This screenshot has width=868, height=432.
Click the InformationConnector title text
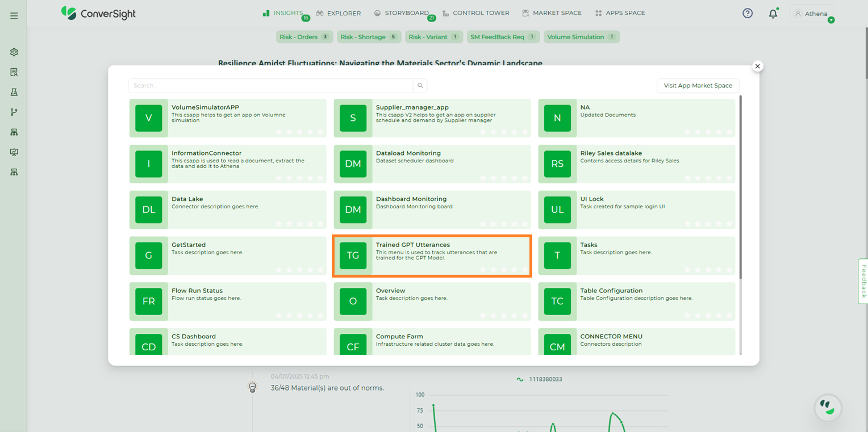coord(207,153)
